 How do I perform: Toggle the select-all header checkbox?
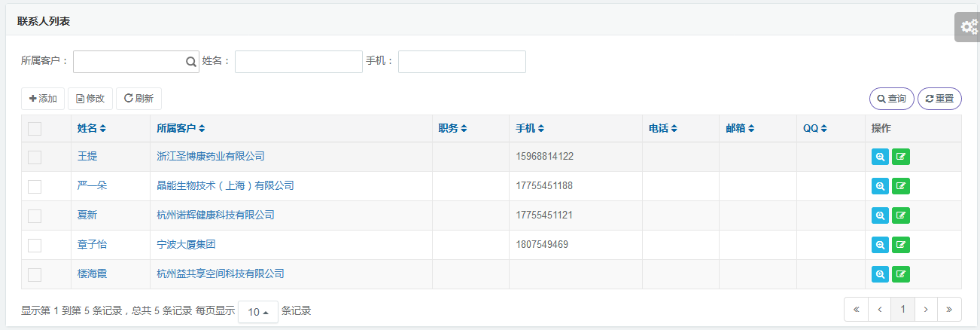[35, 129]
